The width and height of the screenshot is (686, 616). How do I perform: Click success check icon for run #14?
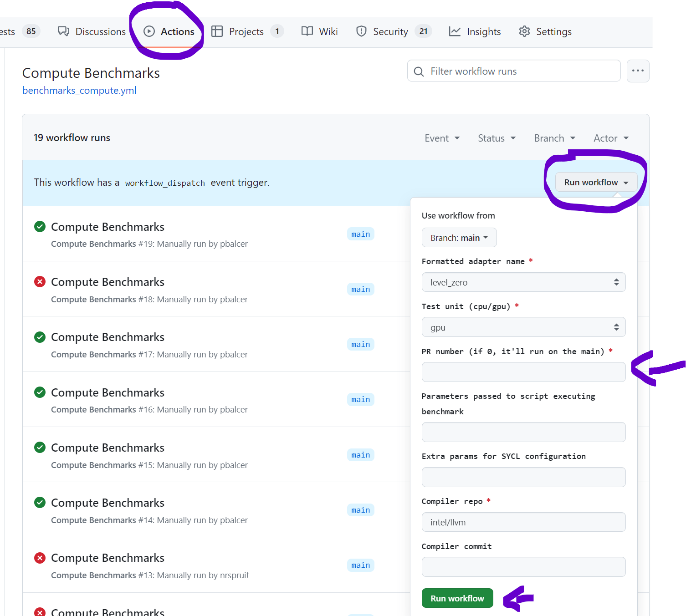[40, 502]
